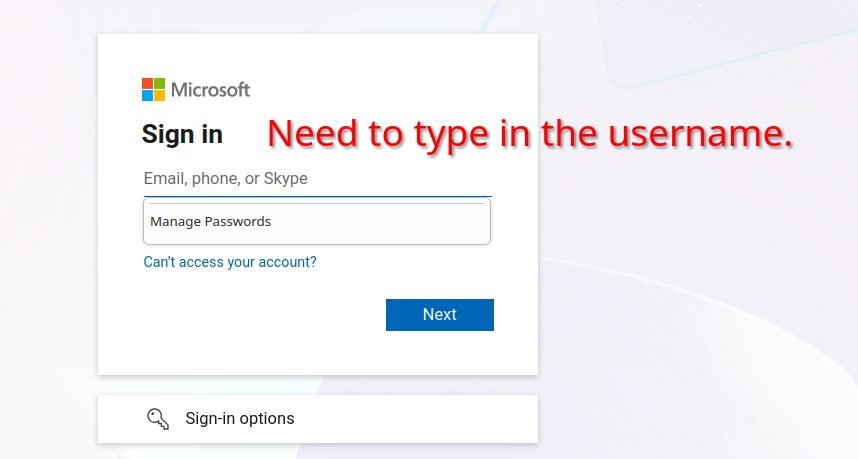The width and height of the screenshot is (858, 459).
Task: Click the blue underline beneath the email field
Action: 317,196
